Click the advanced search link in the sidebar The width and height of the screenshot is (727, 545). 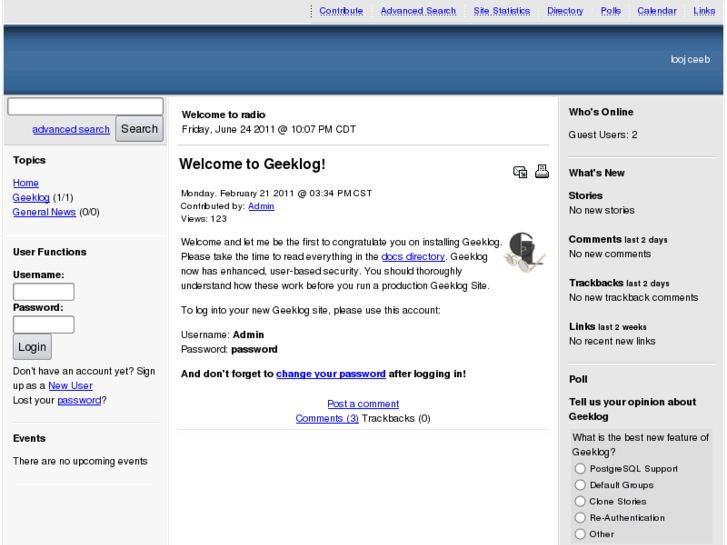pyautogui.click(x=71, y=129)
